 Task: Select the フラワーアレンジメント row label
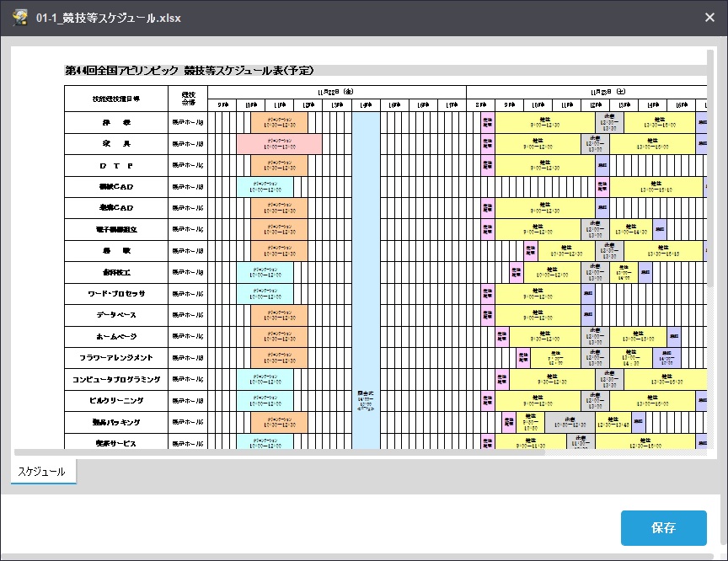[x=116, y=358]
